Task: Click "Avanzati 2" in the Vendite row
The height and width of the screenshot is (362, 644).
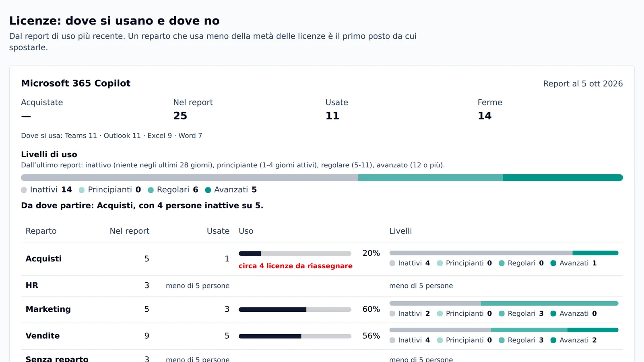Action: point(574,340)
